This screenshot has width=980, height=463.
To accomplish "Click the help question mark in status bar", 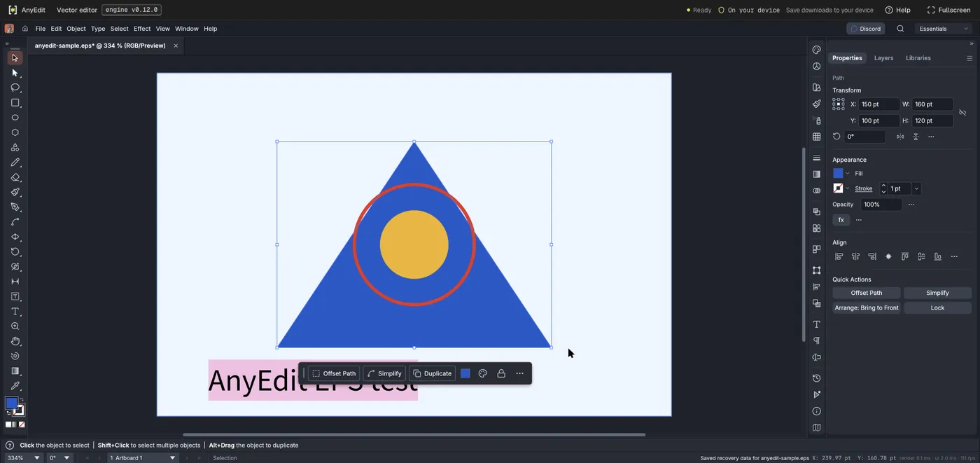I will (x=10, y=445).
